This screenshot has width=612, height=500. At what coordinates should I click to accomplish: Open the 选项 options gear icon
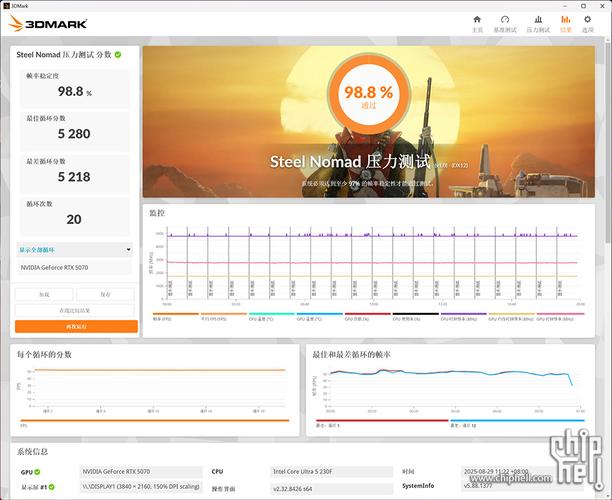pyautogui.click(x=588, y=23)
